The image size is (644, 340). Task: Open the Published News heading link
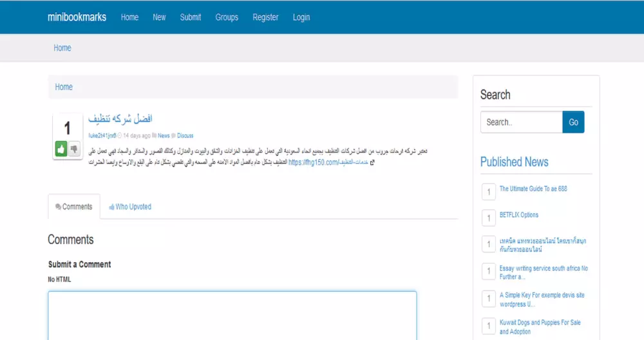(x=514, y=162)
